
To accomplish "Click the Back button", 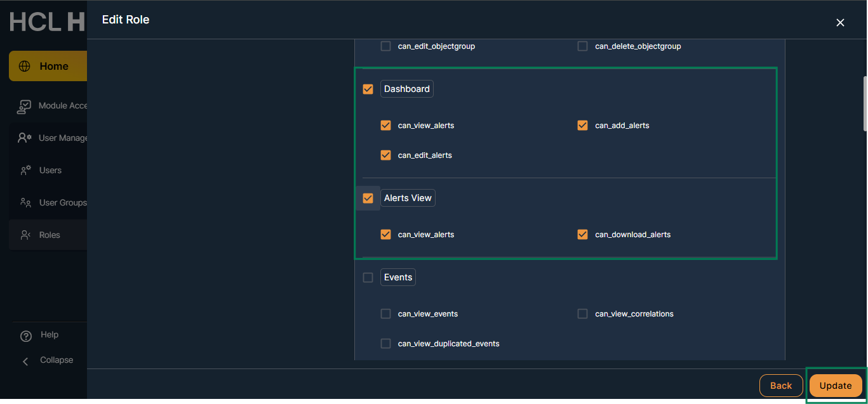I will [780, 386].
